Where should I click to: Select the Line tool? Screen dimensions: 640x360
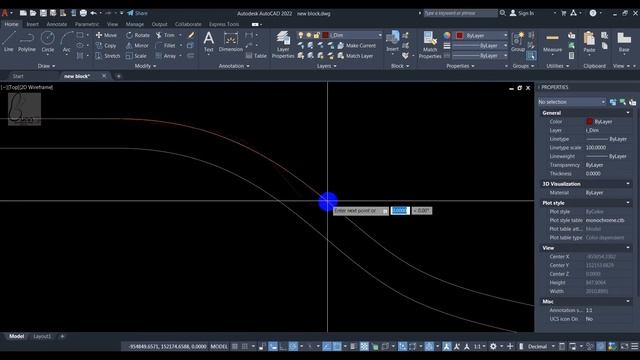click(x=9, y=42)
